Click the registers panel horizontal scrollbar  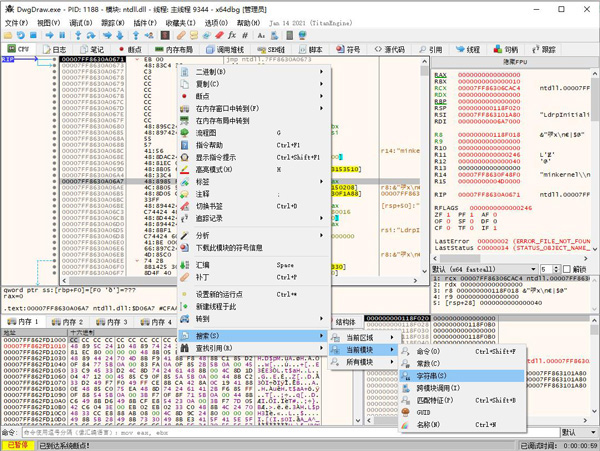512,258
